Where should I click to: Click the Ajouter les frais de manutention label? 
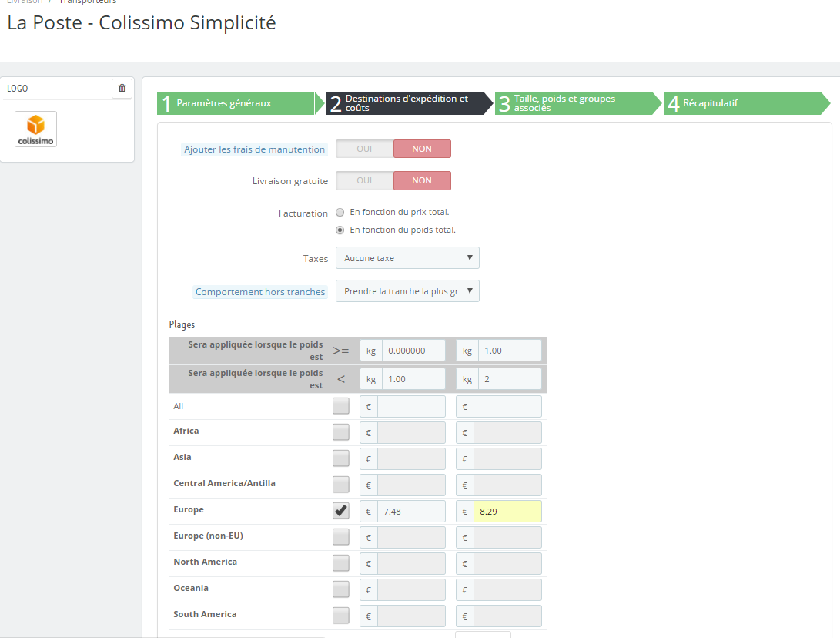[x=255, y=149]
